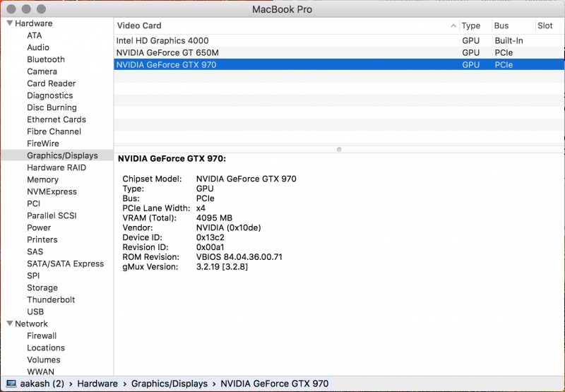Open Hardware RAID category

(56, 167)
